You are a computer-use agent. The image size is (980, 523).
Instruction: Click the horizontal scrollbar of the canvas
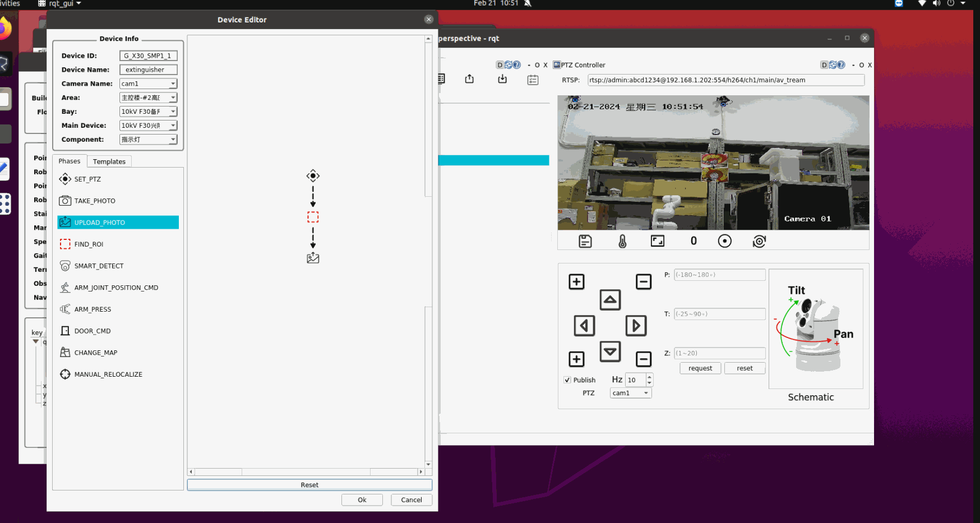306,472
